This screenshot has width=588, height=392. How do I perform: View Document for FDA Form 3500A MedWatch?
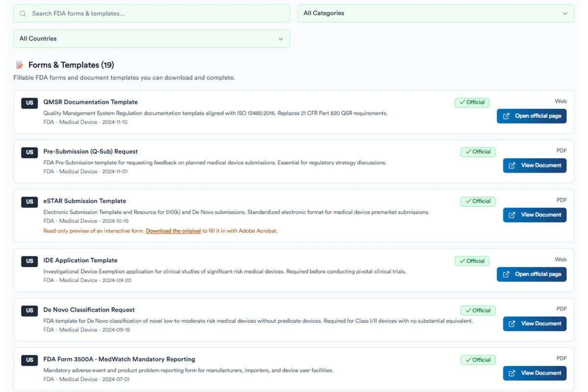[535, 373]
